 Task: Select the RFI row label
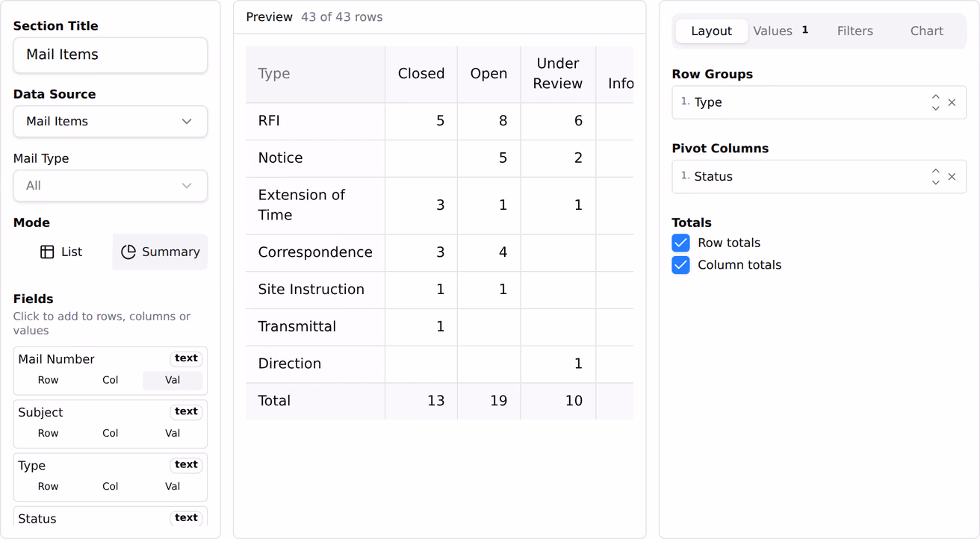269,121
